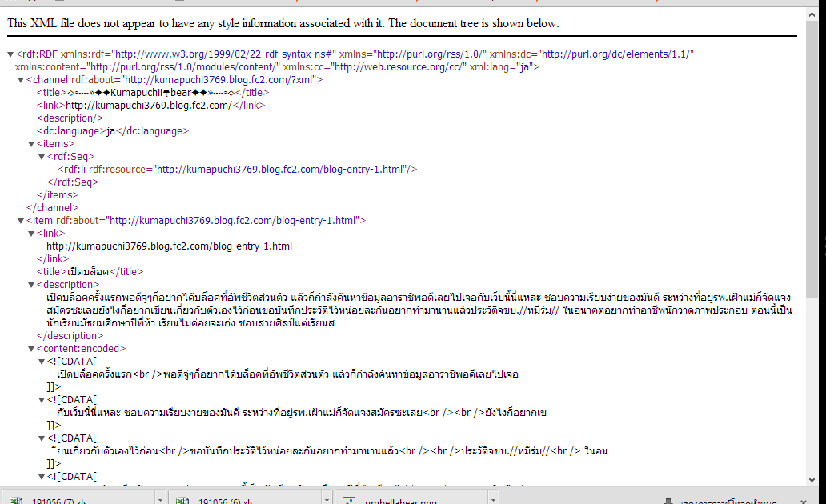Click the xmlns:content namespace attribute line

pos(277,67)
